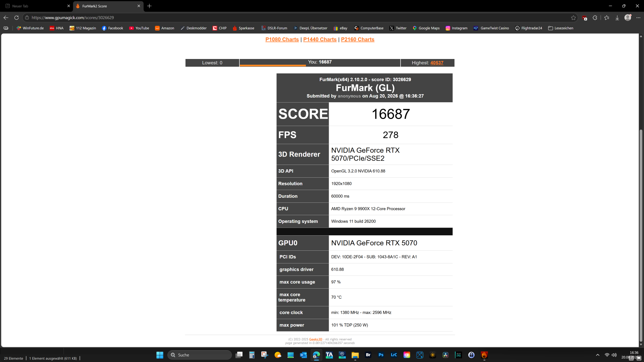Select the score value 16687 in the SCORE row
This screenshot has height=362, width=644.
tap(391, 114)
